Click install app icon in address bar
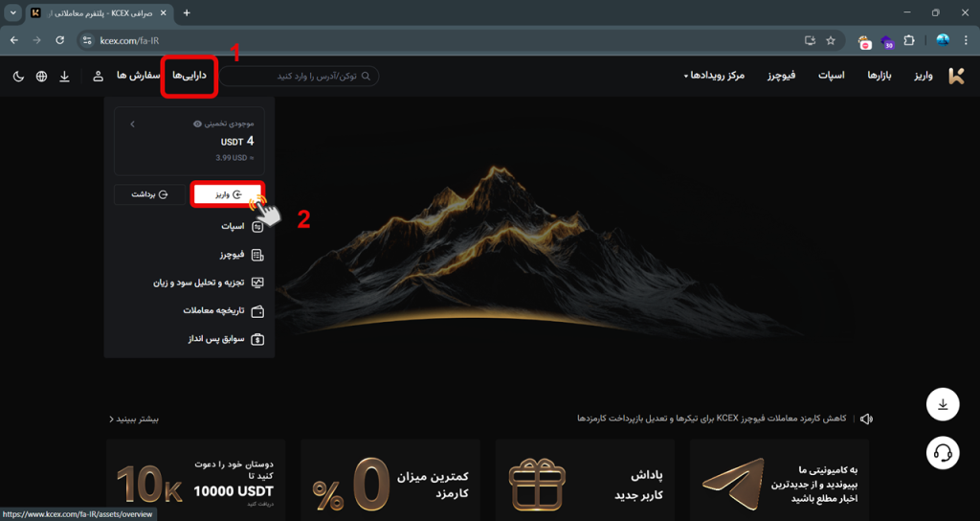The height and width of the screenshot is (521, 980). tap(810, 40)
